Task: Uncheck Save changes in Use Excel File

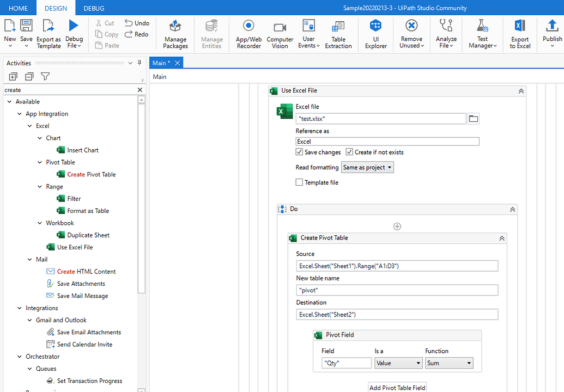Action: click(299, 152)
